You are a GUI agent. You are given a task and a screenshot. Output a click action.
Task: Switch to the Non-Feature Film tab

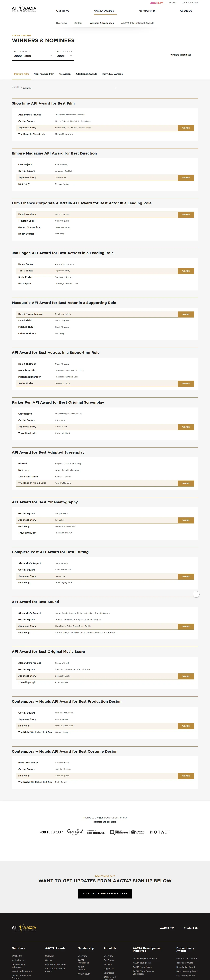click(x=44, y=74)
